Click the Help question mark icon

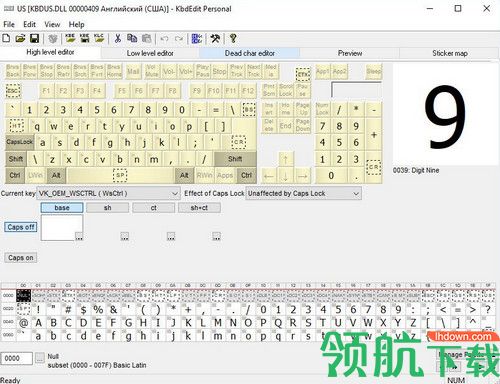coord(233,38)
